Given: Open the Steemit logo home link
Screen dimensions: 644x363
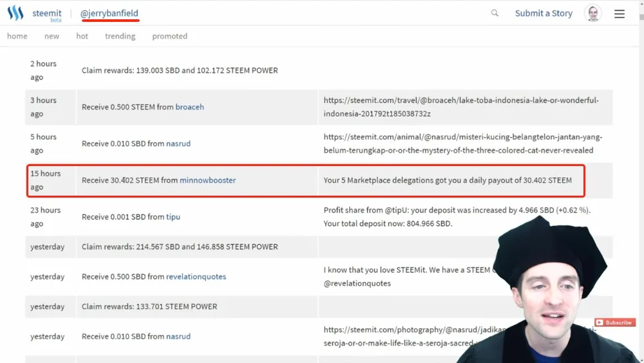Looking at the screenshot, I should (34, 13).
